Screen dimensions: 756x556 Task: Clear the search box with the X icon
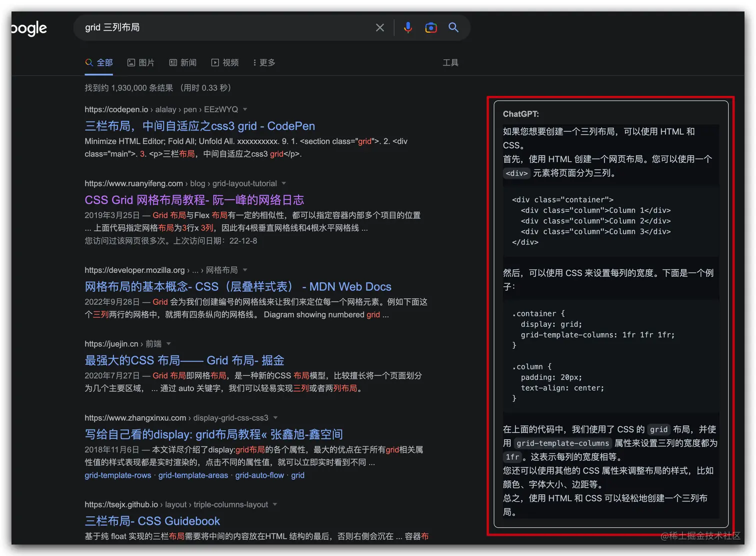380,27
